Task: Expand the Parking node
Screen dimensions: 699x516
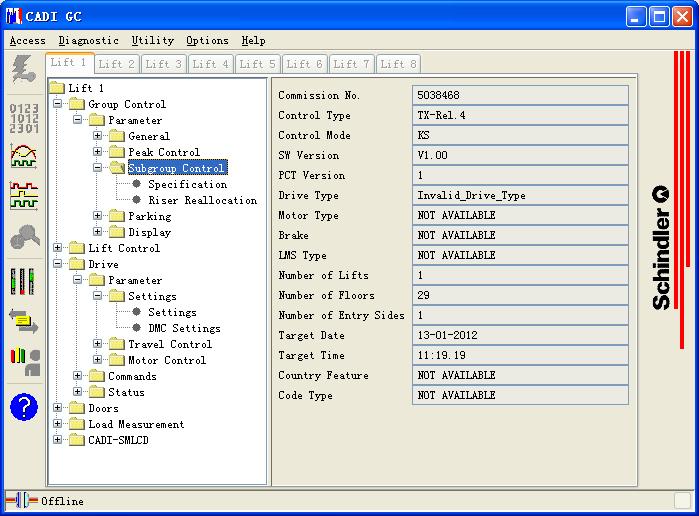Action: [97, 215]
